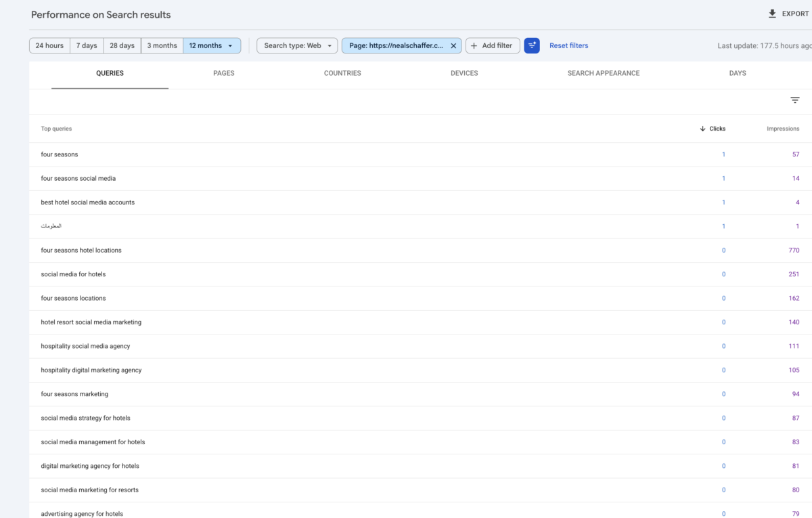Click impressions value 57

click(x=796, y=154)
